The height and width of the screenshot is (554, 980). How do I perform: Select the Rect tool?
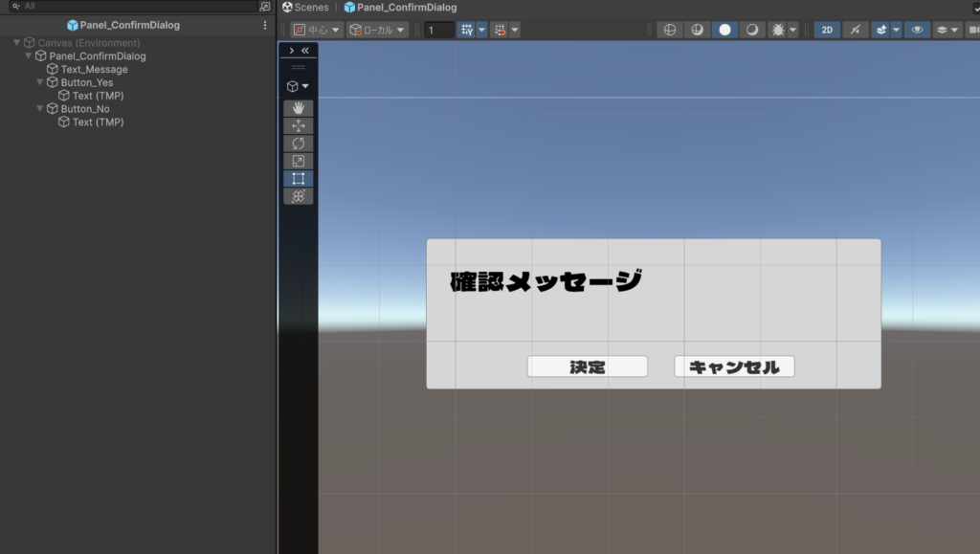coord(298,178)
